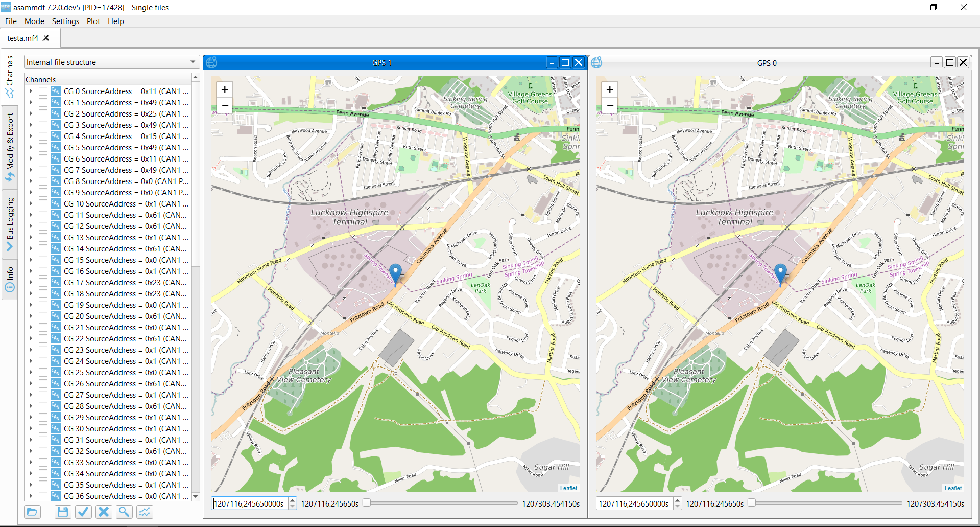The image size is (980, 527).
Task: Check the CG 34 SourceAddress checkbox
Action: click(43, 473)
